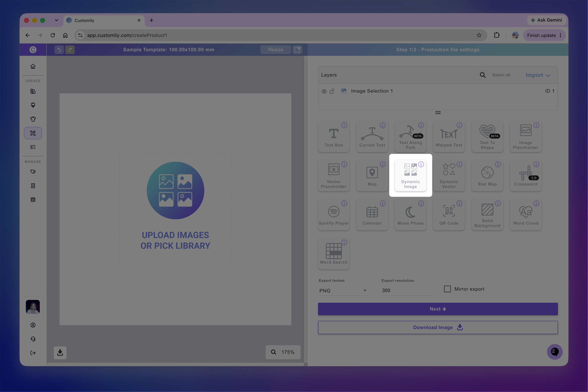Add a Warped Text element
Viewport: 588px width, 392px height.
[x=449, y=136]
